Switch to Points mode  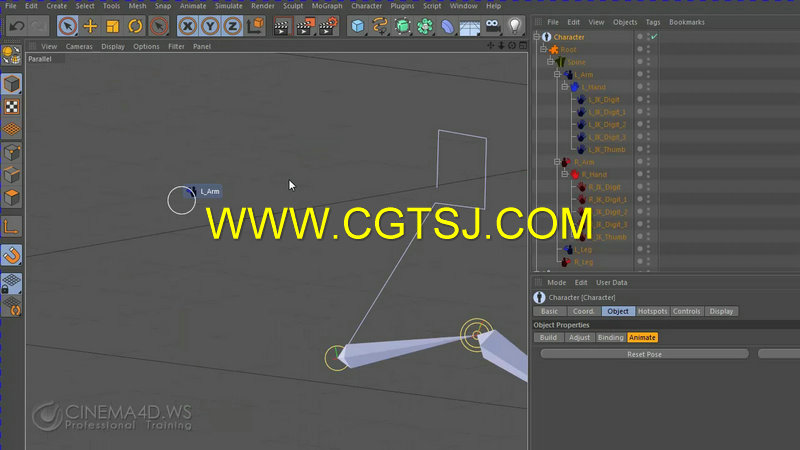coord(11,152)
